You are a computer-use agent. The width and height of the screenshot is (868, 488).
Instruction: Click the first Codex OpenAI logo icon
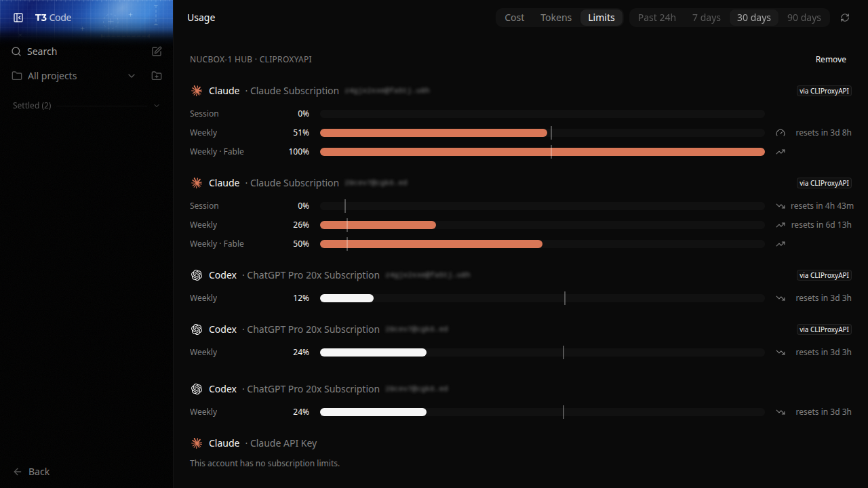pos(197,275)
